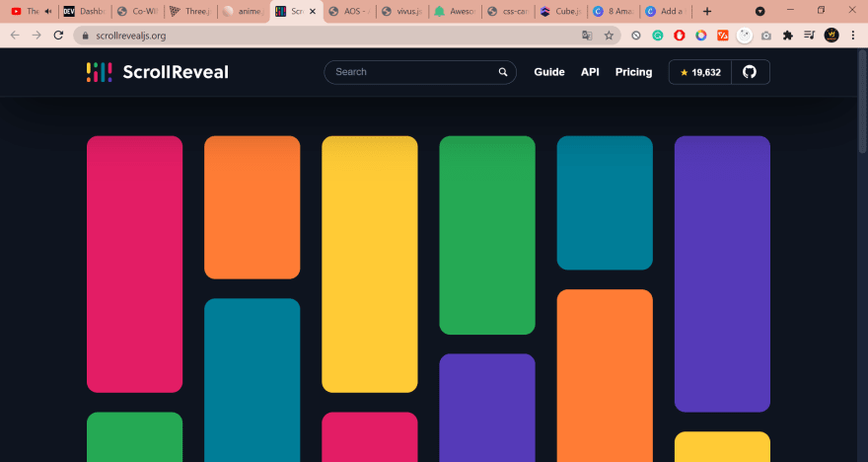
Task: Open the media controls music-list icon
Action: tap(810, 36)
